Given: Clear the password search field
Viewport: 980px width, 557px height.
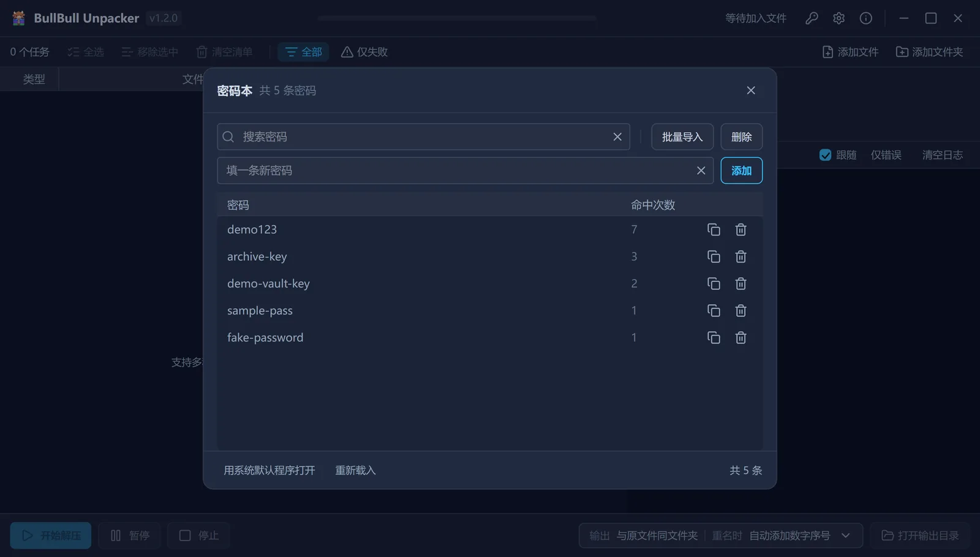Looking at the screenshot, I should coord(617,136).
